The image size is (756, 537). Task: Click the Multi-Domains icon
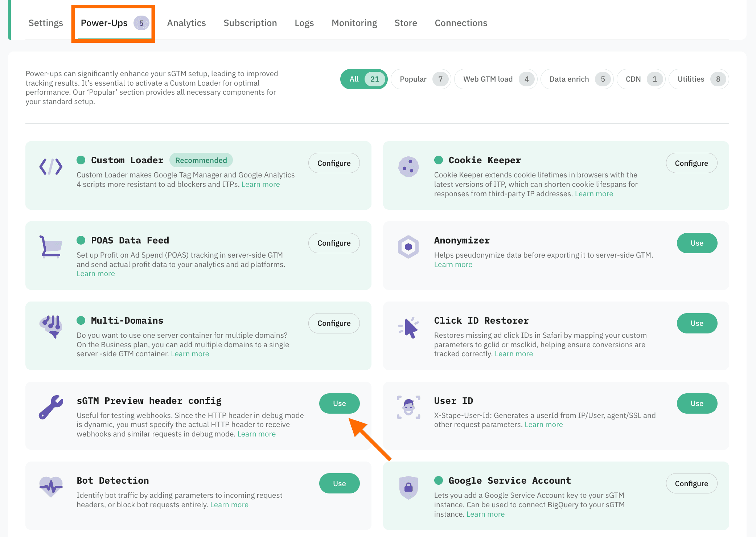pos(51,327)
